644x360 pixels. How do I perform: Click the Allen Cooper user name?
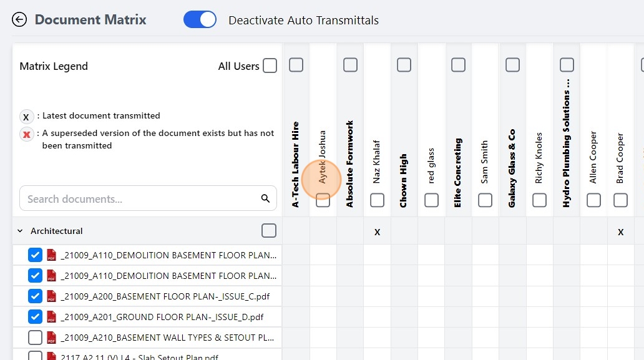[x=593, y=157]
